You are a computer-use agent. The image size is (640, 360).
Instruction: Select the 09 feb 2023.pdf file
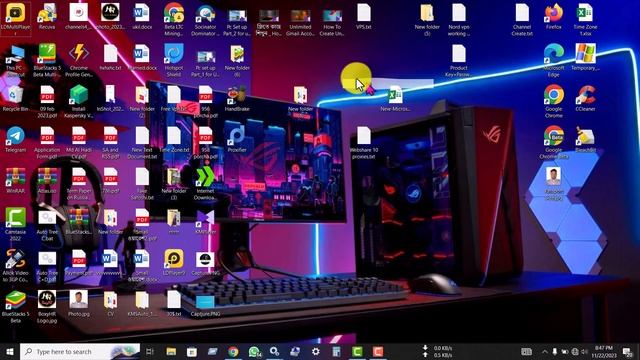47,101
